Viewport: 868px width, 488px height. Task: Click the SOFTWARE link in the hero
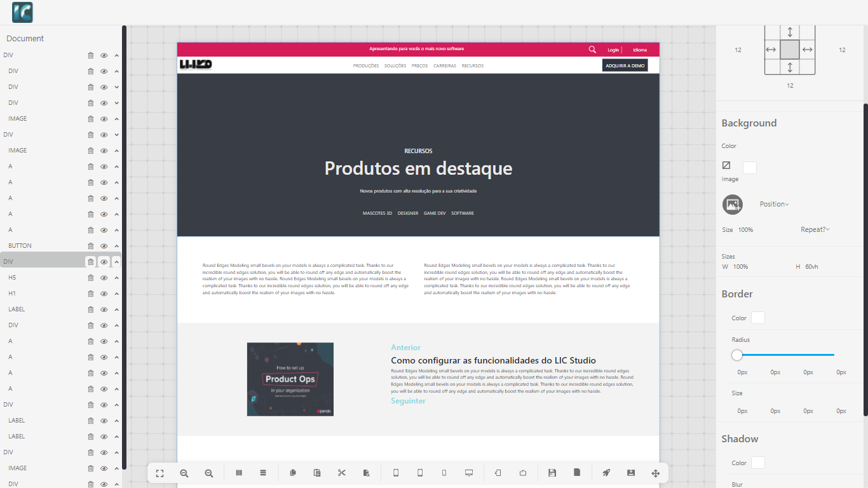point(463,213)
